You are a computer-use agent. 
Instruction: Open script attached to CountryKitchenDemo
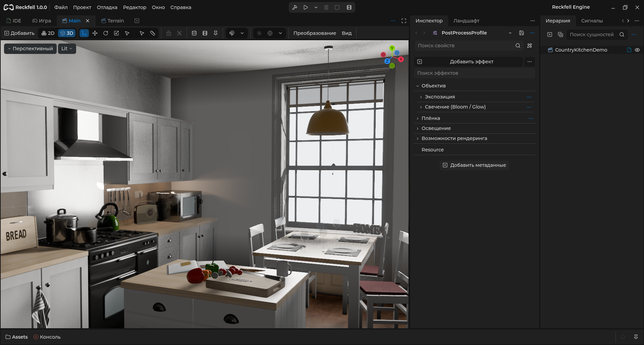[x=629, y=50]
